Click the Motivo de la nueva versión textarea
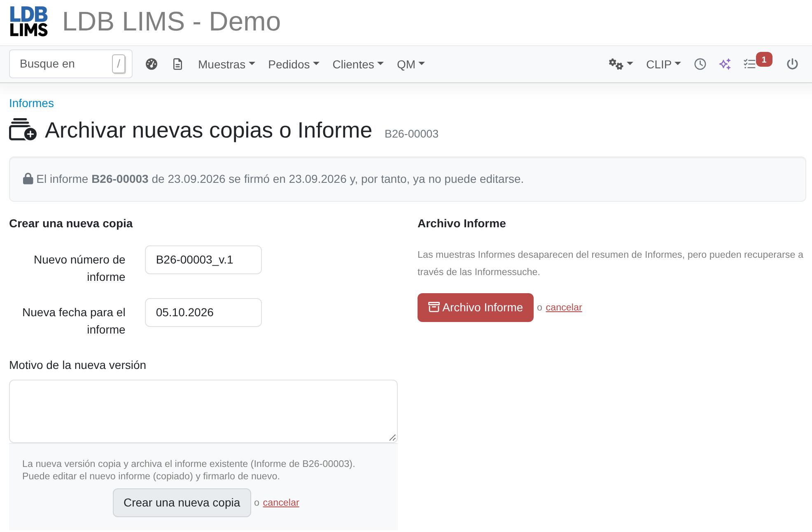The image size is (812, 532). point(203,411)
